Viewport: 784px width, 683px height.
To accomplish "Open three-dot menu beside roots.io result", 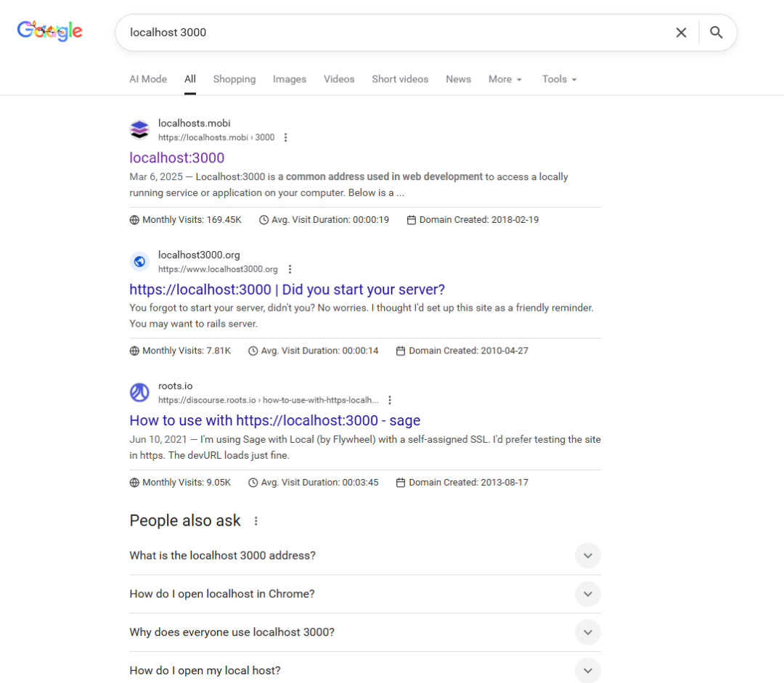I will click(x=390, y=400).
